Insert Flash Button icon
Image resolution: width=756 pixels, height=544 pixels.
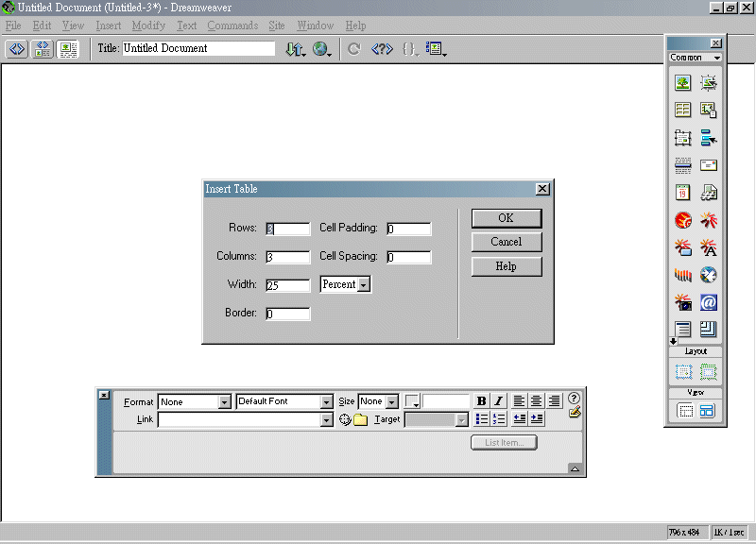click(x=682, y=247)
